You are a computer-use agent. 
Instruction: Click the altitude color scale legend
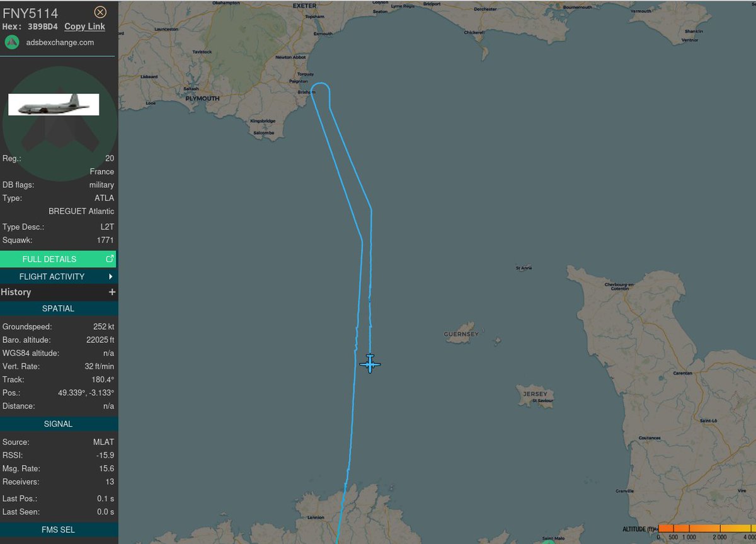click(x=706, y=529)
